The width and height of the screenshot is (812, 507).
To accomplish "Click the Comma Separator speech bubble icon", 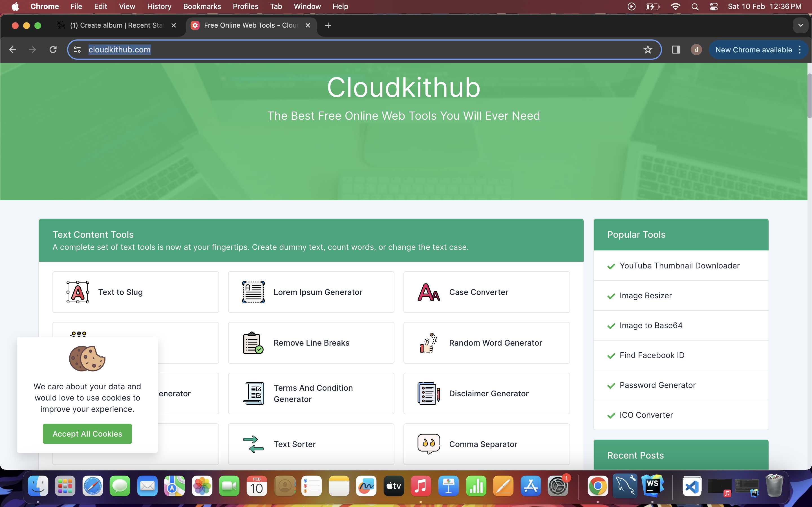I will pyautogui.click(x=429, y=444).
